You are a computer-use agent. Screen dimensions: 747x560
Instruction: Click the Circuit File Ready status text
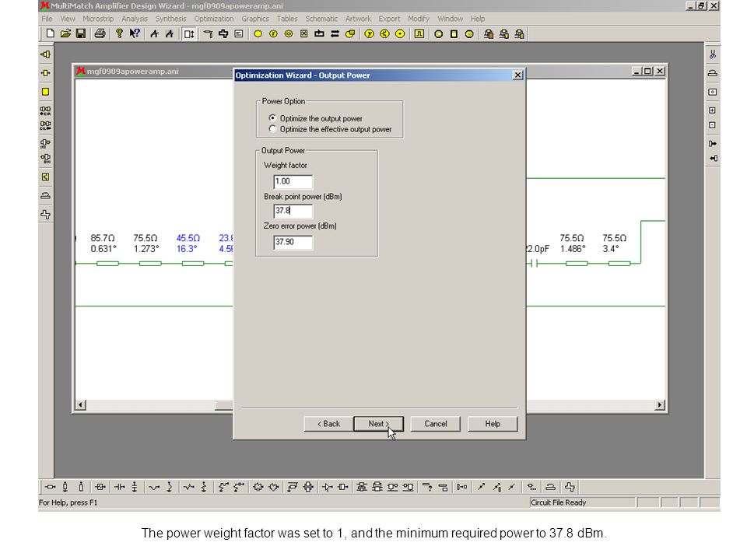pyautogui.click(x=559, y=502)
